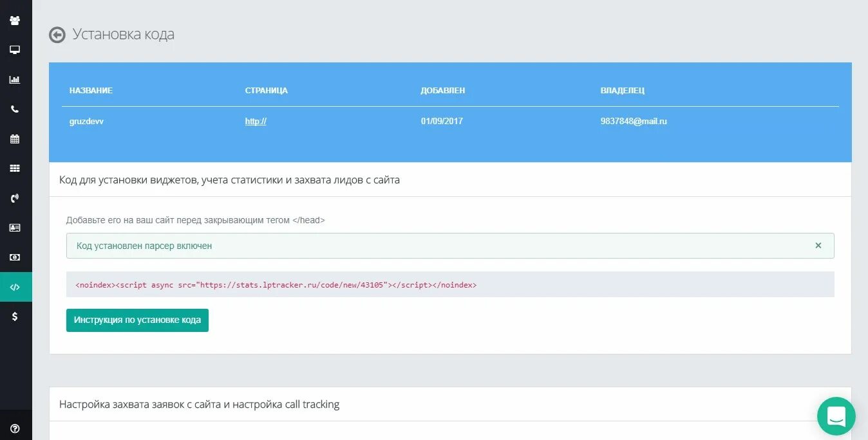
Task: Open the phone handset icon in the sidebar
Action: 15,109
